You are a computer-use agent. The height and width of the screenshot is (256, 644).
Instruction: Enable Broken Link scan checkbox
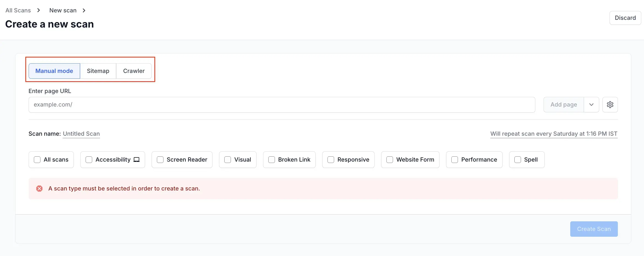tap(272, 160)
